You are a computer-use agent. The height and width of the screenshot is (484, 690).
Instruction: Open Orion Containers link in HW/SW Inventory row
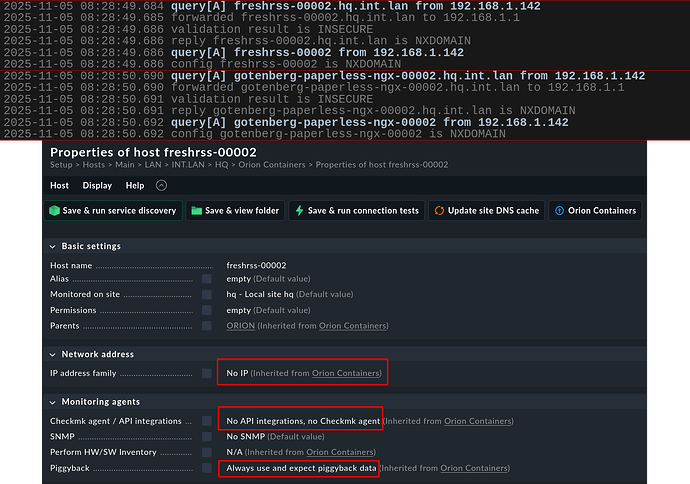[340, 452]
